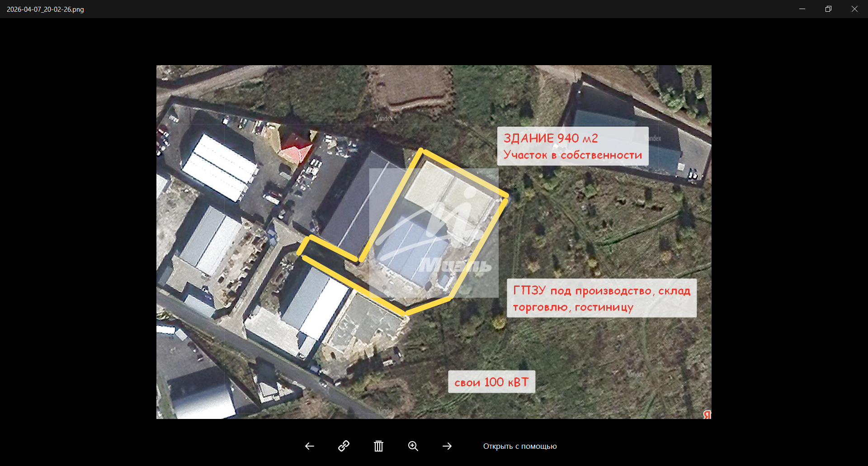The height and width of the screenshot is (466, 868).
Task: Restore down the viewer window
Action: [x=828, y=9]
